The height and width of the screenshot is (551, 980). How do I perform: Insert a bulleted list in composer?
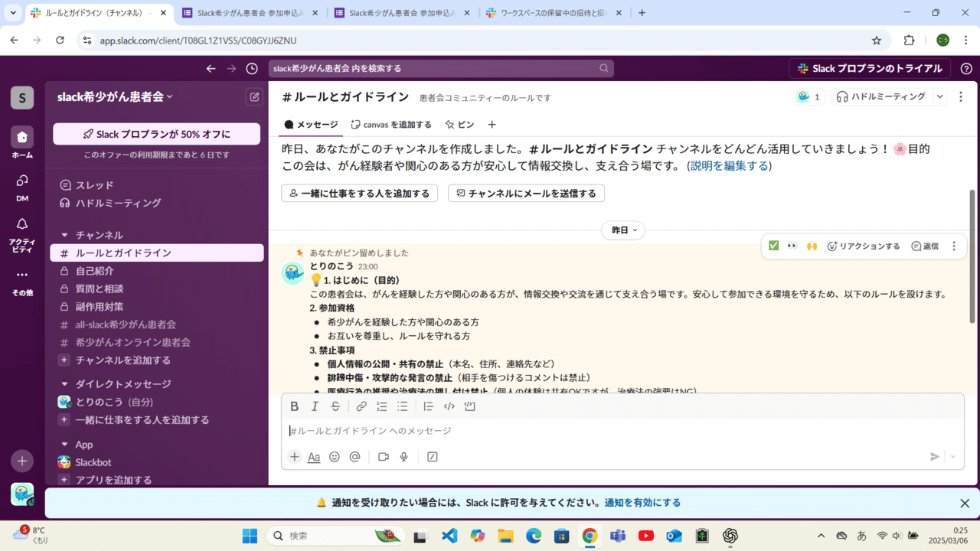(x=403, y=406)
